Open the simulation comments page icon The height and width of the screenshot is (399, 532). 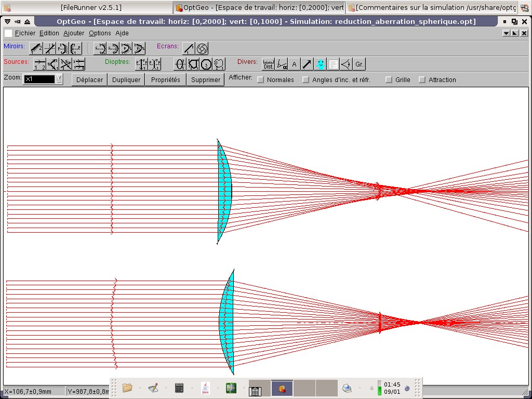point(334,64)
